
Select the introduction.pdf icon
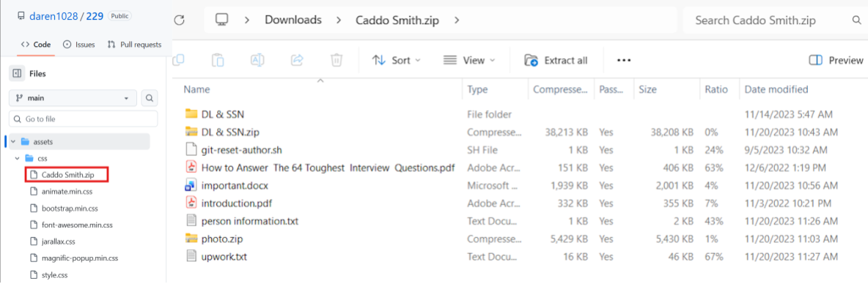tap(191, 203)
